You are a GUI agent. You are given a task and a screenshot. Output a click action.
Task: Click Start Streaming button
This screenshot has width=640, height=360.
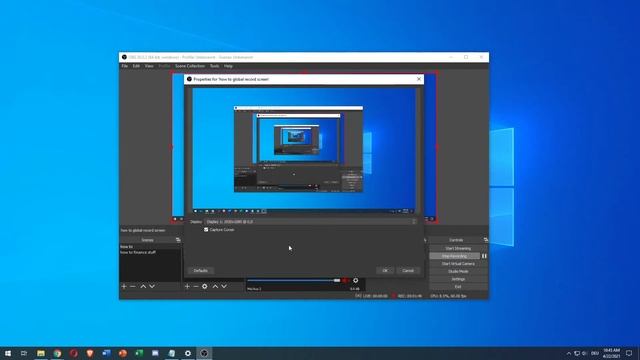(x=458, y=248)
